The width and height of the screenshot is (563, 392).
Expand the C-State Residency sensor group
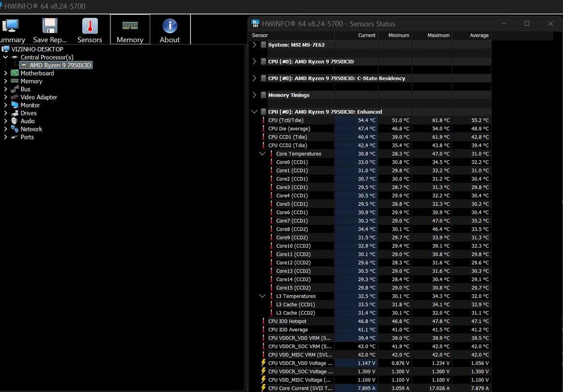(254, 78)
